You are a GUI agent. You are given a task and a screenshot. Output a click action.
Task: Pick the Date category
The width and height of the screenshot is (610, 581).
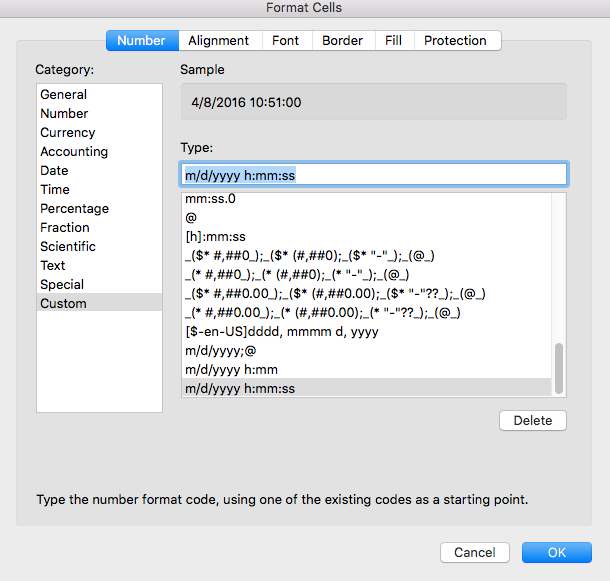(54, 171)
